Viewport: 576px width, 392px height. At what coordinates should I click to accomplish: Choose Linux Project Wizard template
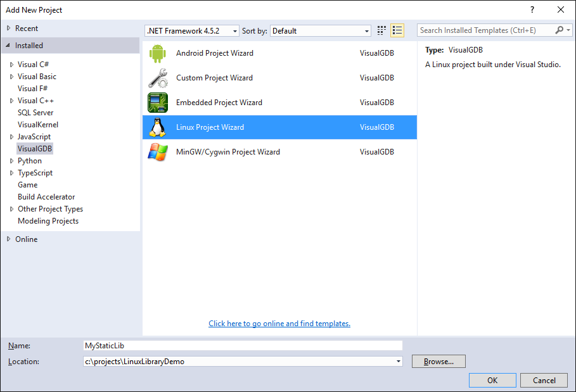coord(279,127)
